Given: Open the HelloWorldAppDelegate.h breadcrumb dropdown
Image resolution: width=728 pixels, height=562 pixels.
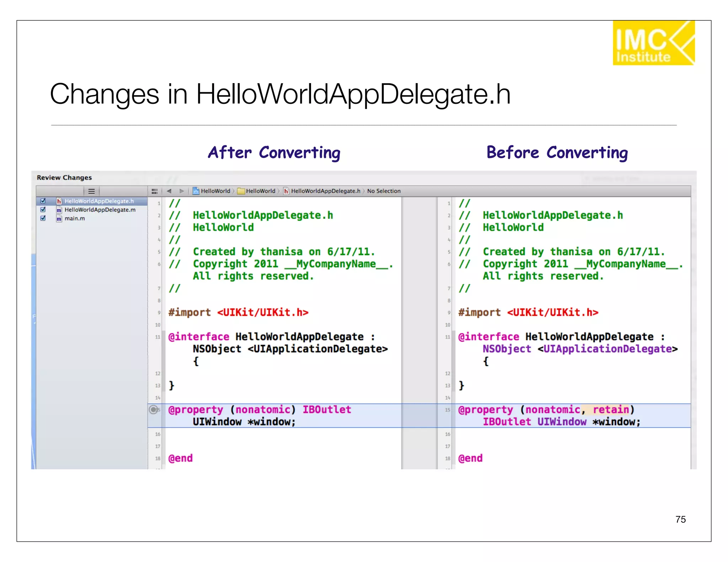Looking at the screenshot, I should tap(326, 191).
